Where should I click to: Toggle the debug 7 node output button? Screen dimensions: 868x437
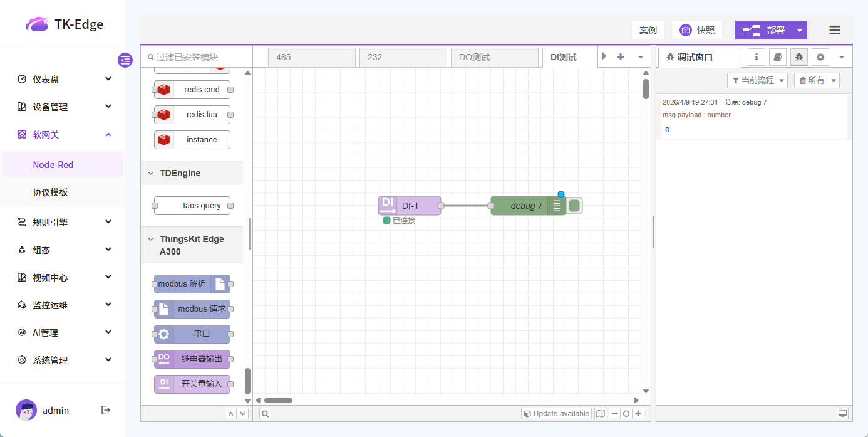[574, 206]
